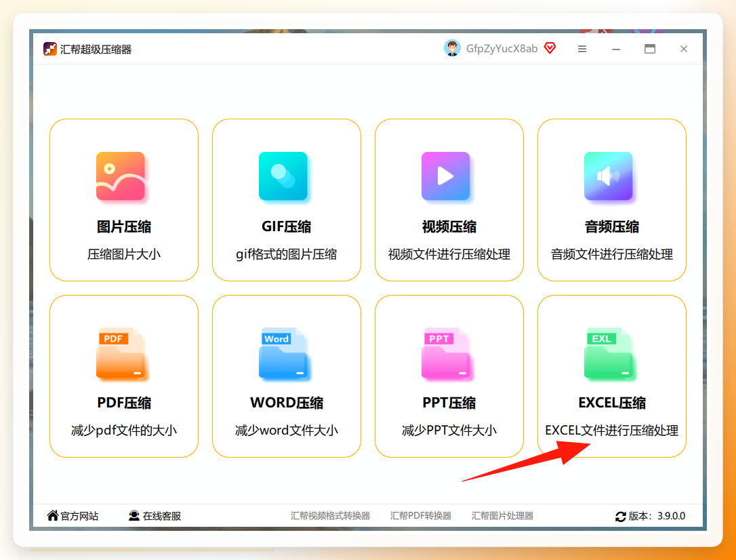Maximize the 汇帮超级压缩器 window
The height and width of the screenshot is (560, 736).
click(x=650, y=49)
